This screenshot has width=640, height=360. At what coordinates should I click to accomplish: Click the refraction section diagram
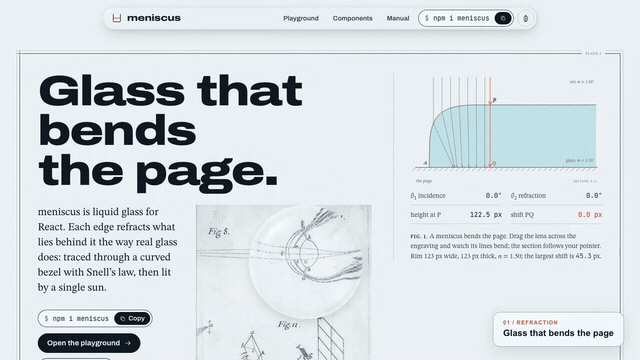click(505, 129)
